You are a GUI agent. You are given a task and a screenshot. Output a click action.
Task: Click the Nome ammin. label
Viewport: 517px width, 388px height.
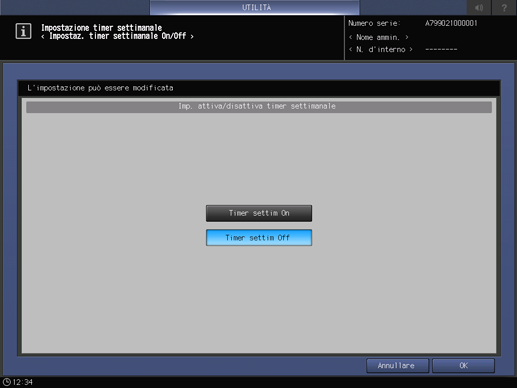coord(378,37)
